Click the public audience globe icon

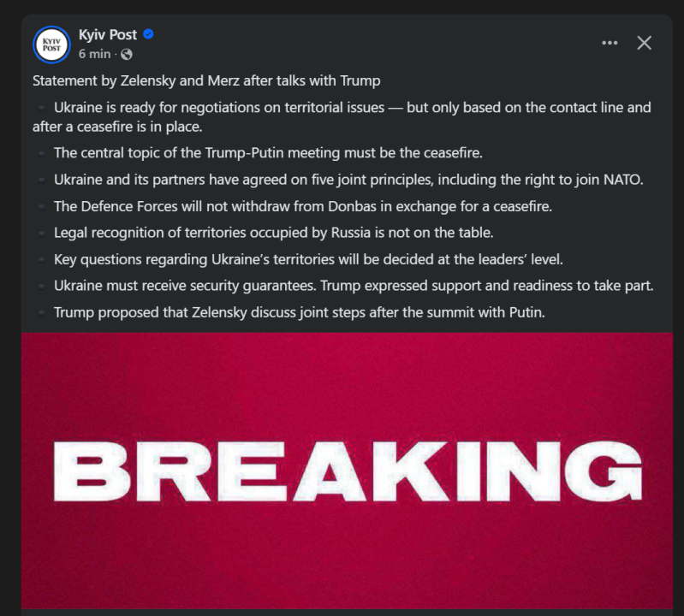[128, 54]
